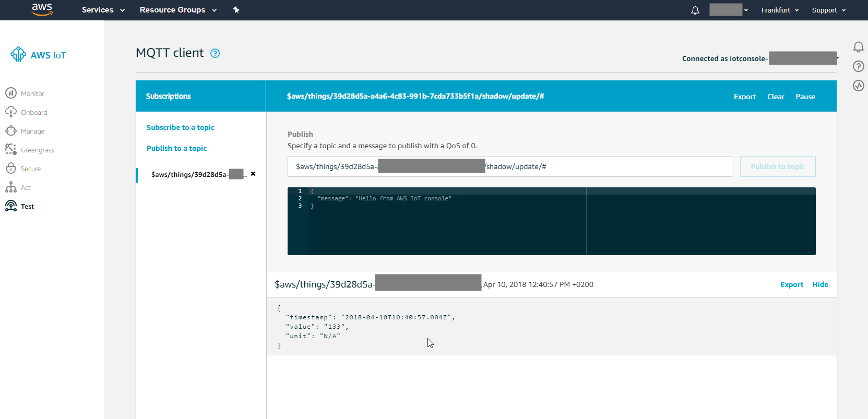This screenshot has height=419, width=868.
Task: Click the AWS IoT home logo
Action: pos(39,55)
